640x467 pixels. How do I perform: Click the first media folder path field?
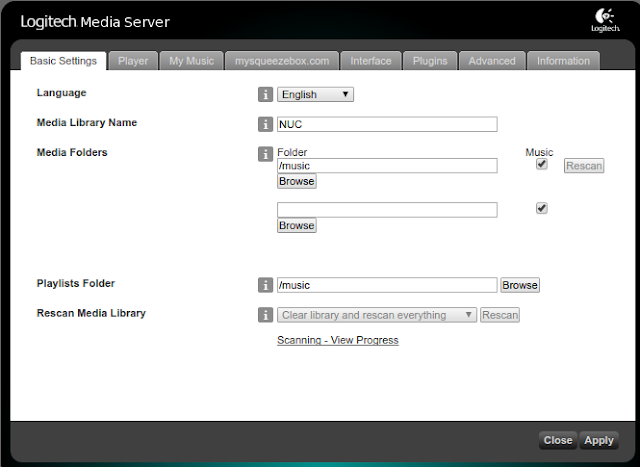pyautogui.click(x=387, y=166)
